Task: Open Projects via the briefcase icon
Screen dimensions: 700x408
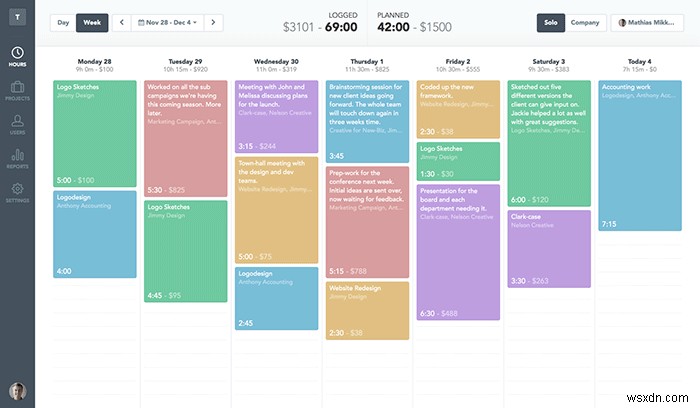Action: click(17, 88)
